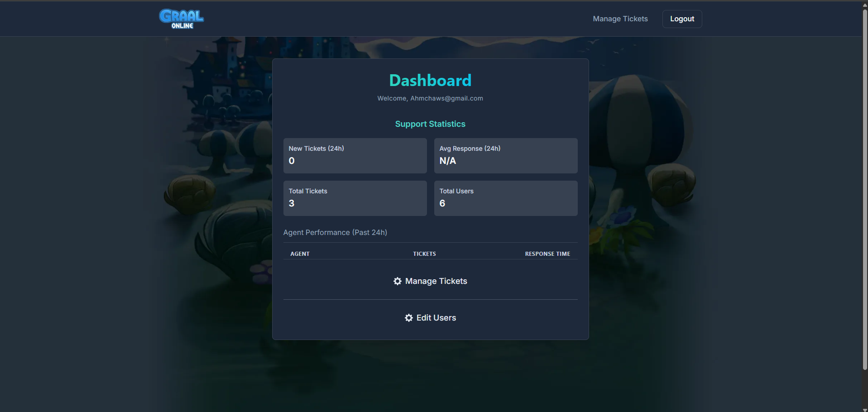The image size is (868, 412).
Task: Open the Edit Users link
Action: click(x=431, y=318)
